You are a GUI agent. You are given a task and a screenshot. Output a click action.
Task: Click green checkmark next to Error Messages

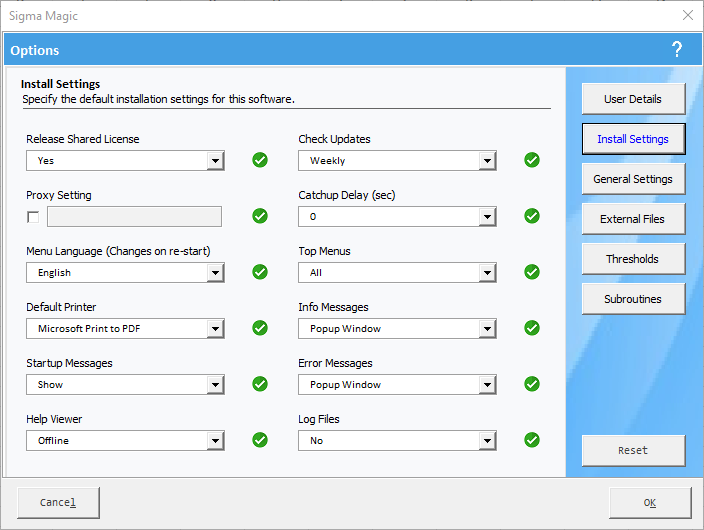[x=532, y=384]
